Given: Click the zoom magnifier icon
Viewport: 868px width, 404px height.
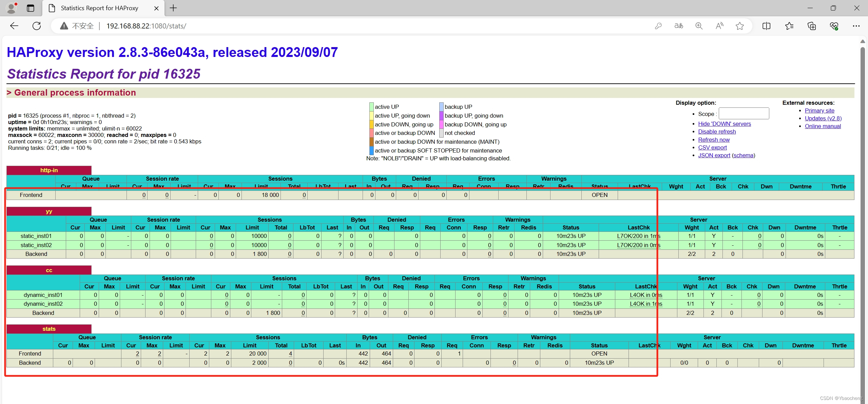Looking at the screenshot, I should (699, 26).
